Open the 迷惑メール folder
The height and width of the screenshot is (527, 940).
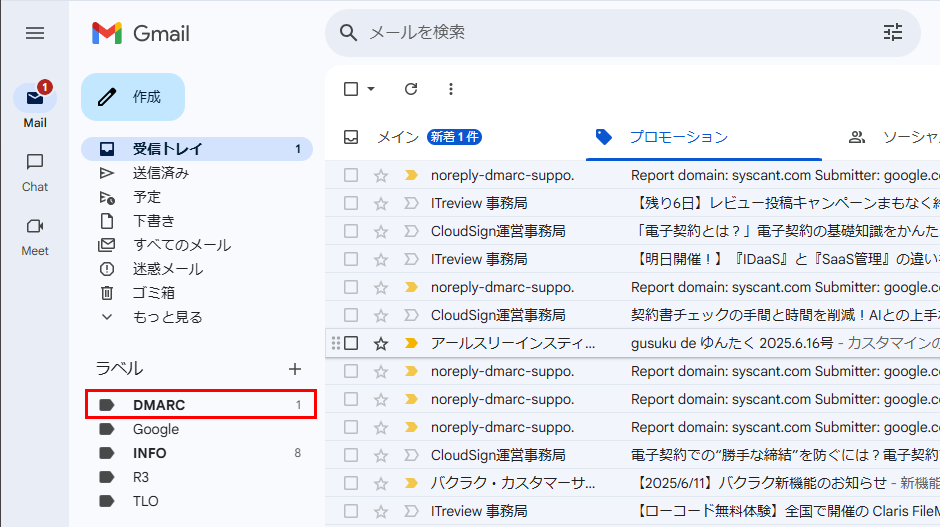pyautogui.click(x=167, y=269)
